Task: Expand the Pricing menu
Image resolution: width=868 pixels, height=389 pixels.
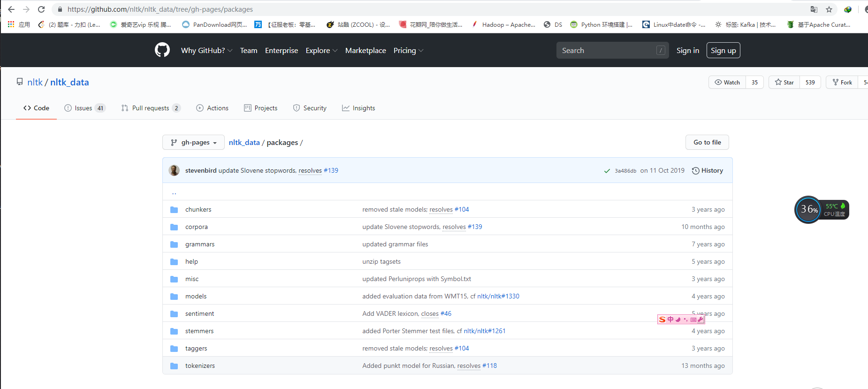Action: pyautogui.click(x=408, y=50)
